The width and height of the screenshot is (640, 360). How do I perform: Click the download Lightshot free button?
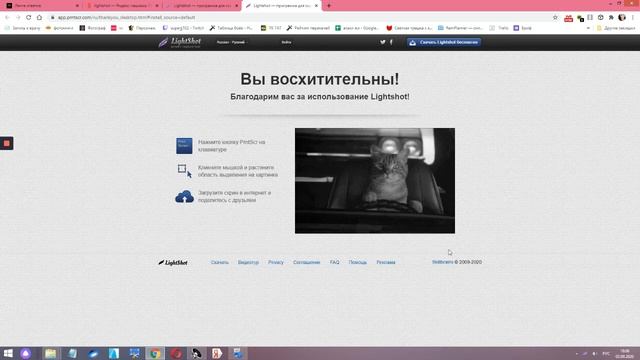(444, 42)
